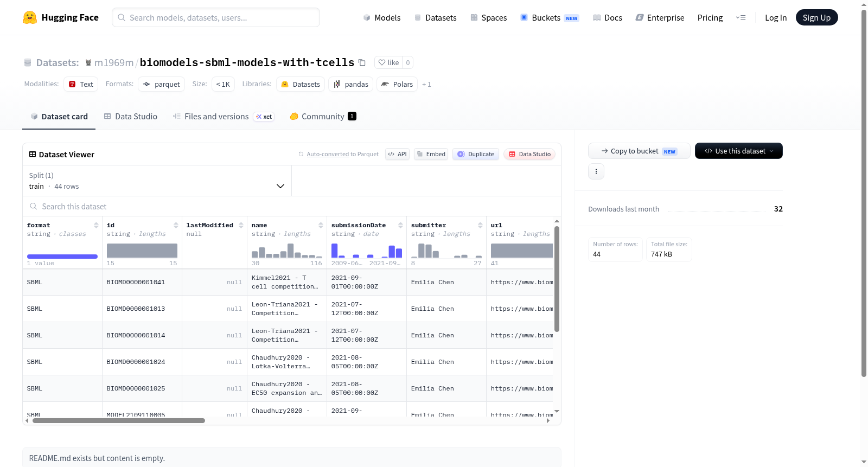Show the +1 additional libraries
Image resolution: width=868 pixels, height=467 pixels.
coord(426,85)
